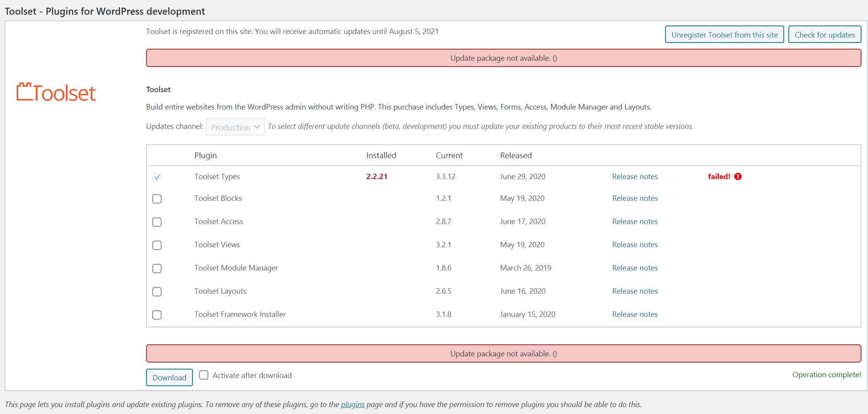
Task: Click the Toolset Module Manager plugin name
Action: (x=236, y=268)
